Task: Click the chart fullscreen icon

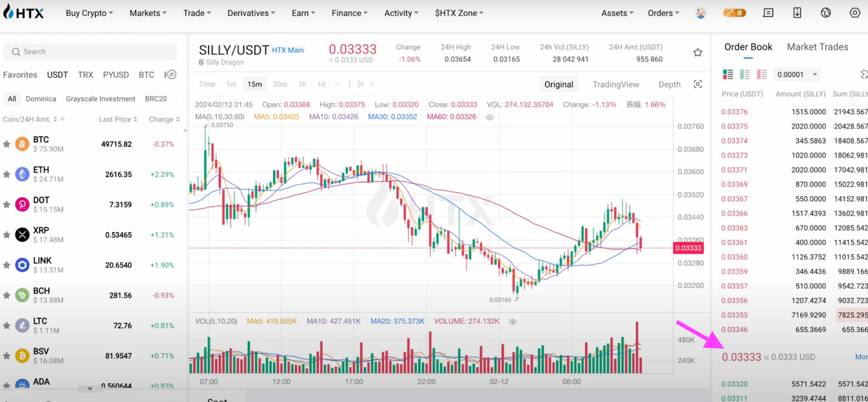Action: 698,84
